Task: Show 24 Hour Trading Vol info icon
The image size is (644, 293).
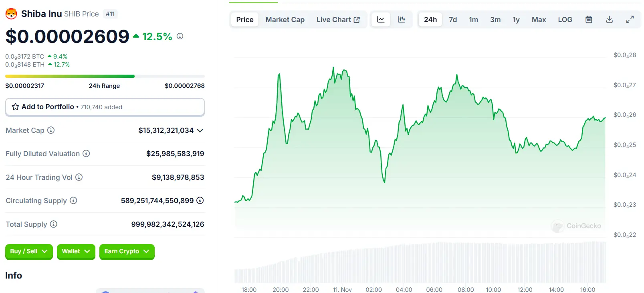Action: pos(79,177)
